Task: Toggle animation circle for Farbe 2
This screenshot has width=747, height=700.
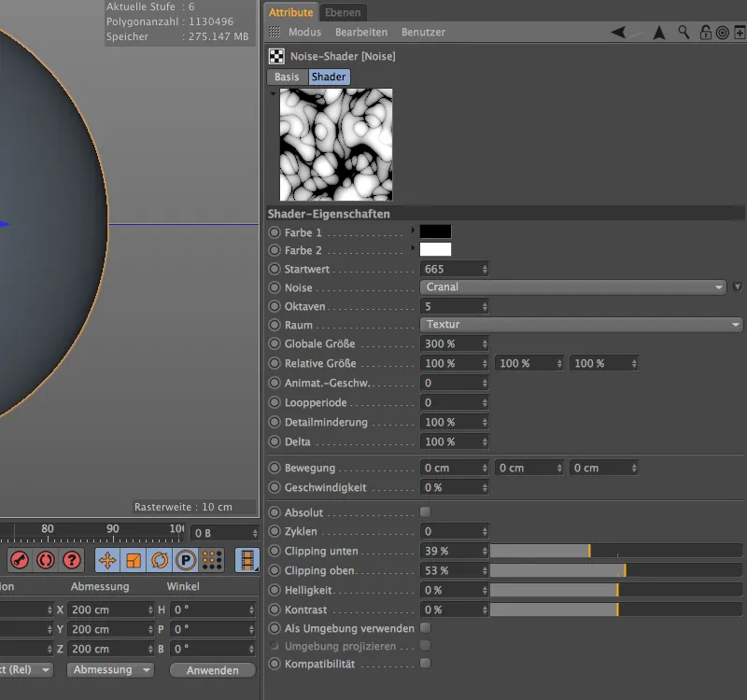Action: point(275,250)
